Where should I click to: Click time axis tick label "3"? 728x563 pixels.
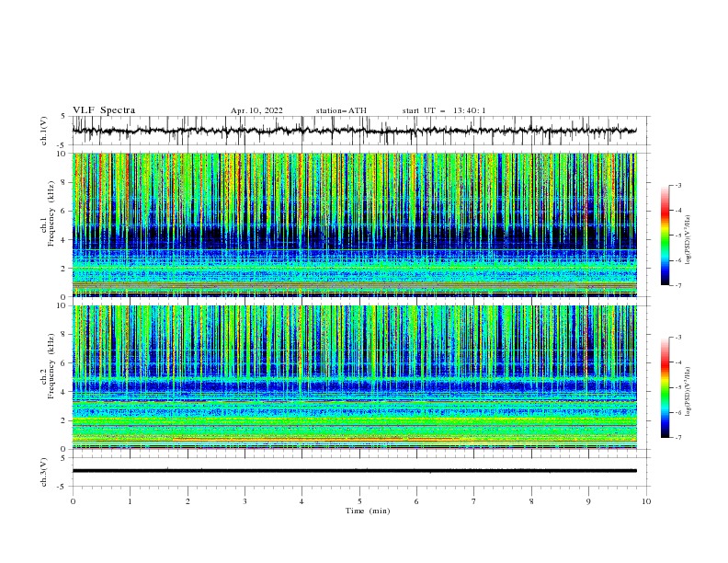(245, 501)
